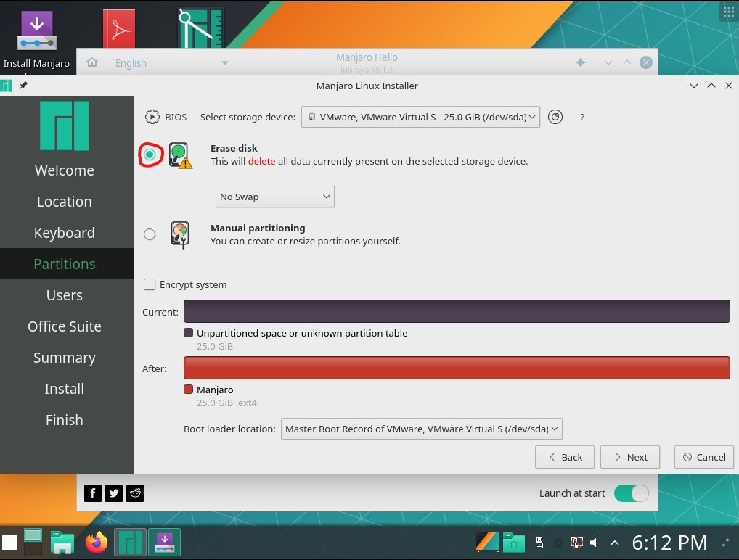Screen dimensions: 739x560
Task: Go to the Welcome step in sidebar
Action: click(x=65, y=170)
